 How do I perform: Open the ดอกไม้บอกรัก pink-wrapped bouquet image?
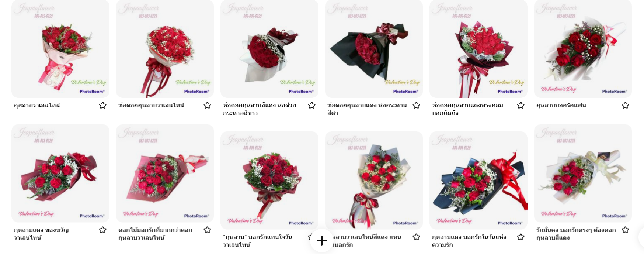click(165, 174)
